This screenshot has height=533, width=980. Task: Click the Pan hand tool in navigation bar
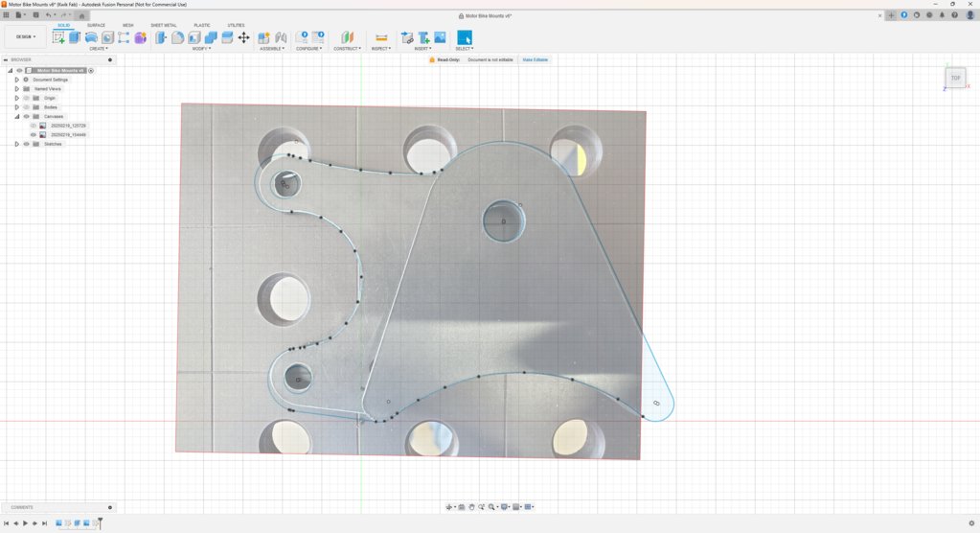(x=471, y=507)
